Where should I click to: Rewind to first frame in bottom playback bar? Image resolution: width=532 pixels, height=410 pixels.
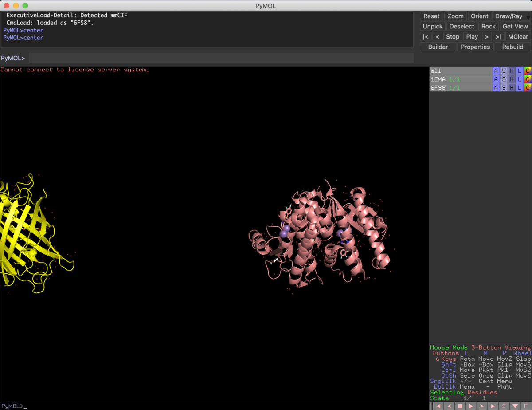[x=438, y=406]
